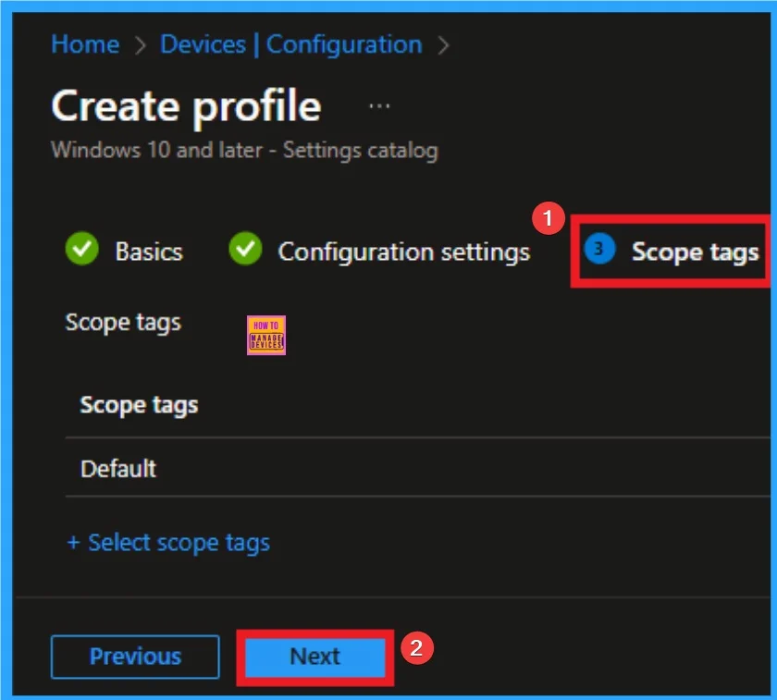Open the Select scope tags link
This screenshot has width=777, height=700.
pyautogui.click(x=167, y=543)
